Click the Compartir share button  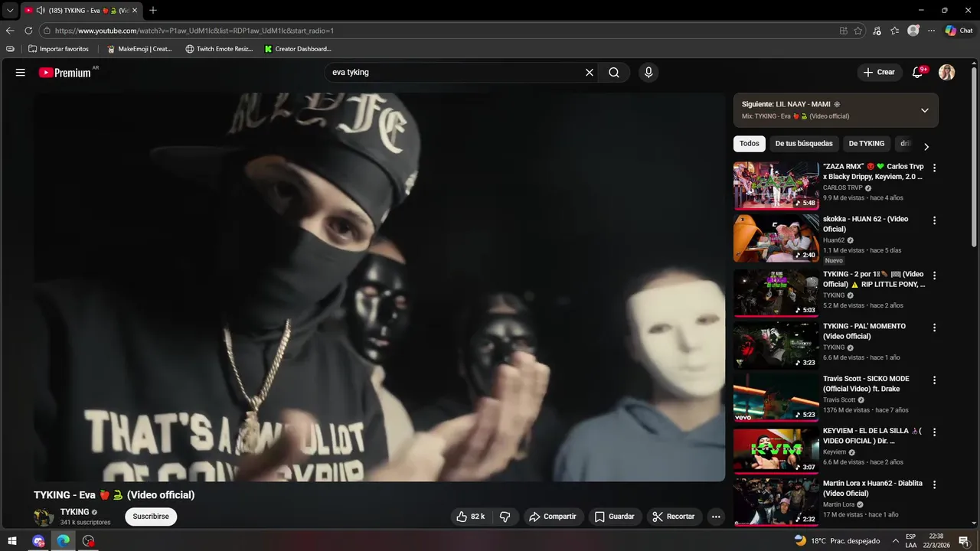[552, 517]
